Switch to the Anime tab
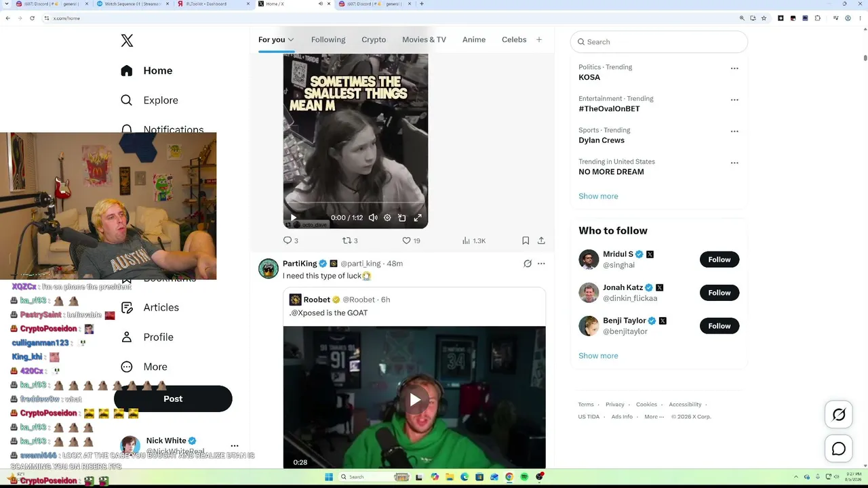This screenshot has height=488, width=868. coord(474,40)
